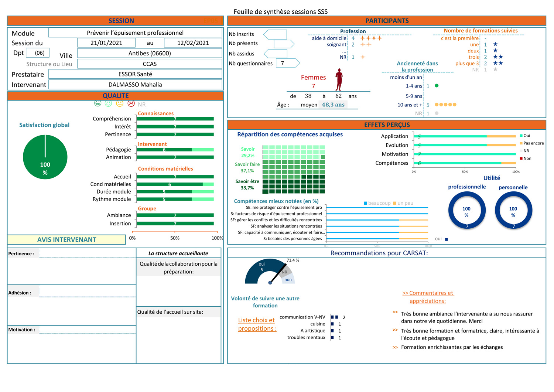Open the AVIS INTERVENANT header

[66, 240]
